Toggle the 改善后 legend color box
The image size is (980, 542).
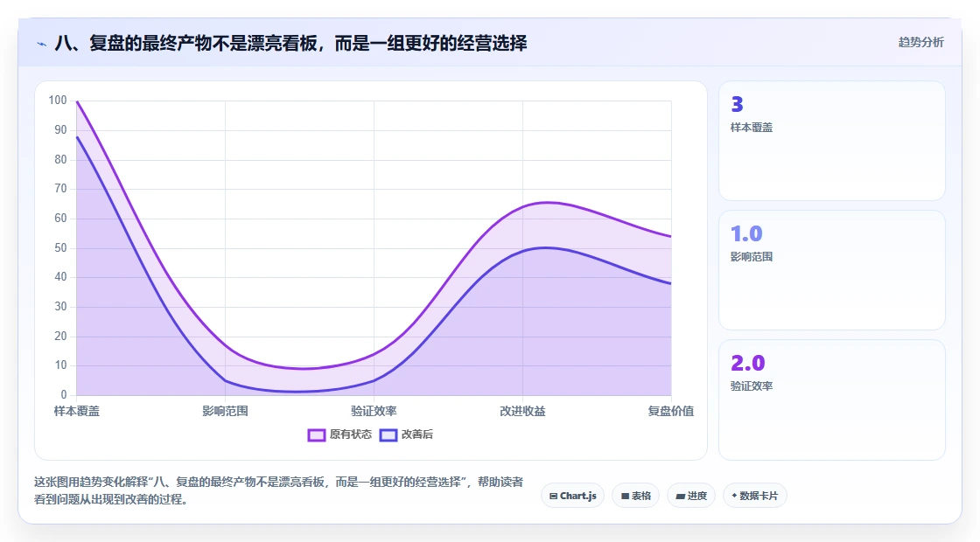[388, 434]
